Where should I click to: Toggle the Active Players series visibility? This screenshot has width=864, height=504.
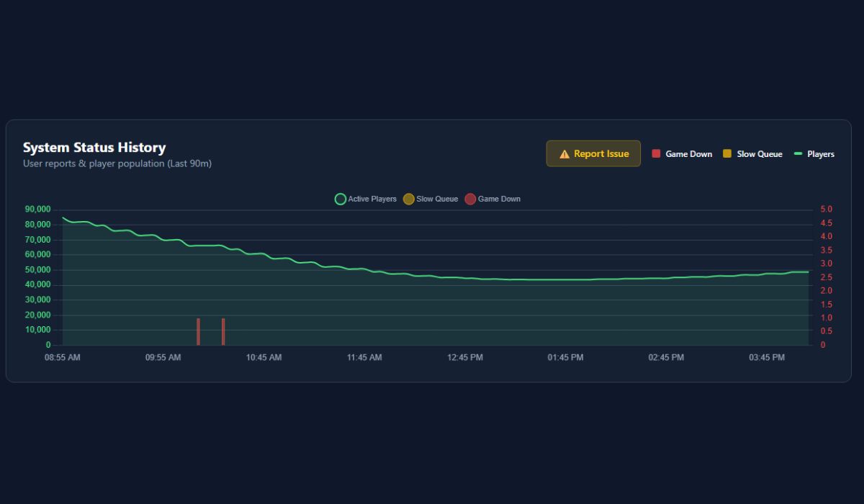coord(366,199)
